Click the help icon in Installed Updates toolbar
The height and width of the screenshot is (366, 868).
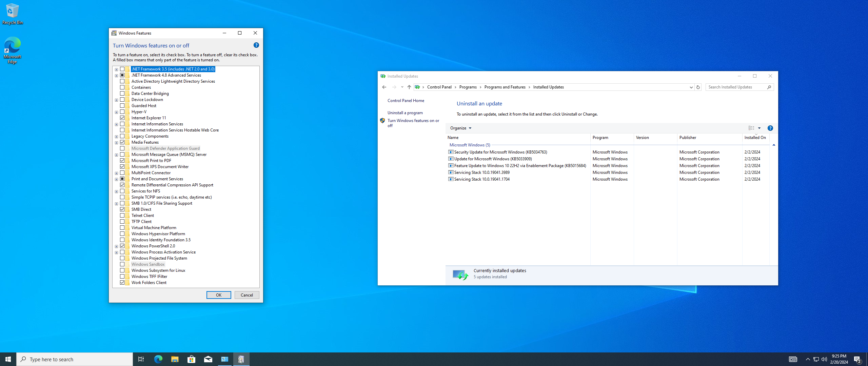(770, 128)
